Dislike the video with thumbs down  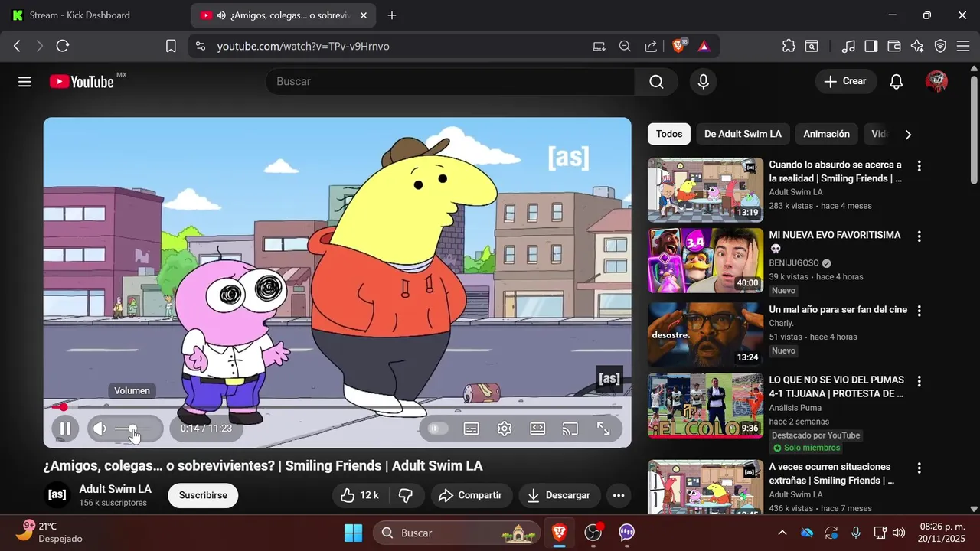pos(407,495)
